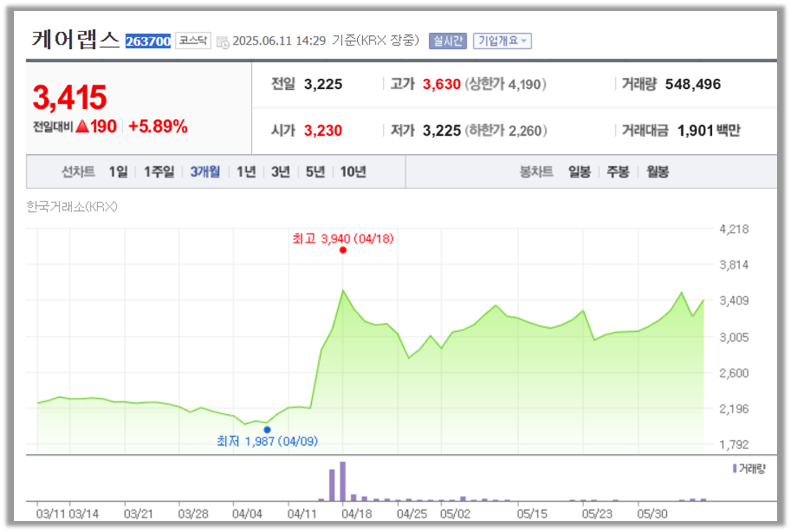Show the 주봉 weekly candle chart
This screenshot has width=791, height=532.
coord(617,172)
